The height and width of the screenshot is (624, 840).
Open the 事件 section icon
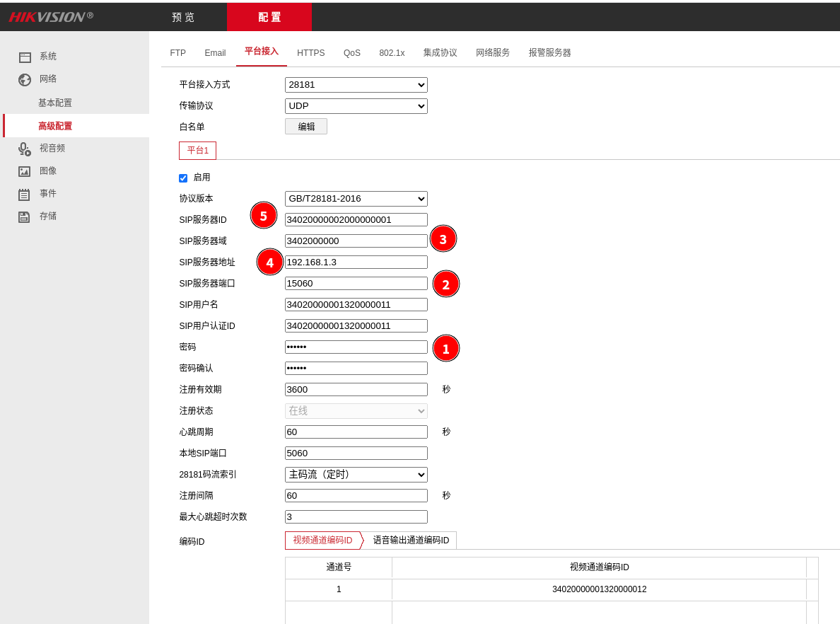[24, 193]
